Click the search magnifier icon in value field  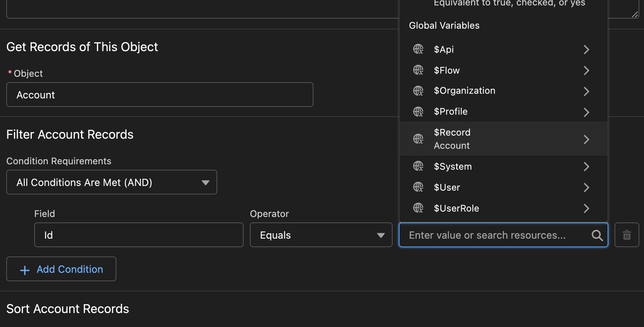coord(597,235)
